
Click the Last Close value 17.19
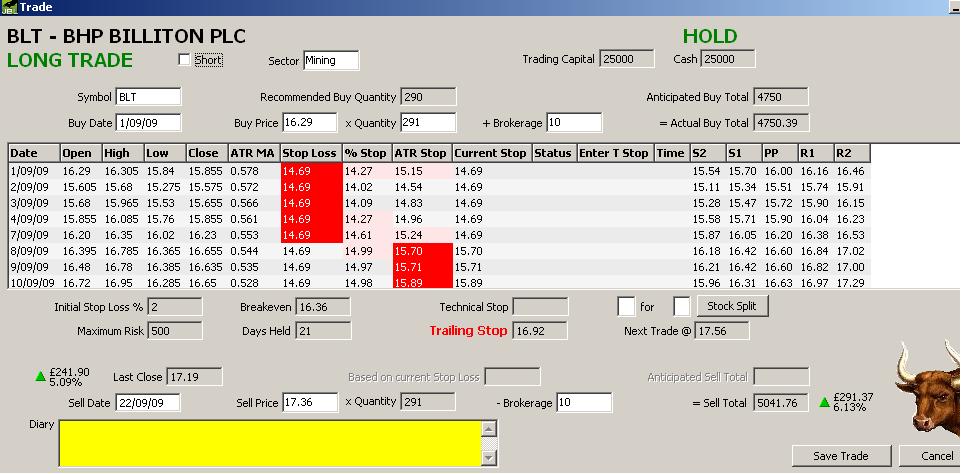click(x=194, y=377)
